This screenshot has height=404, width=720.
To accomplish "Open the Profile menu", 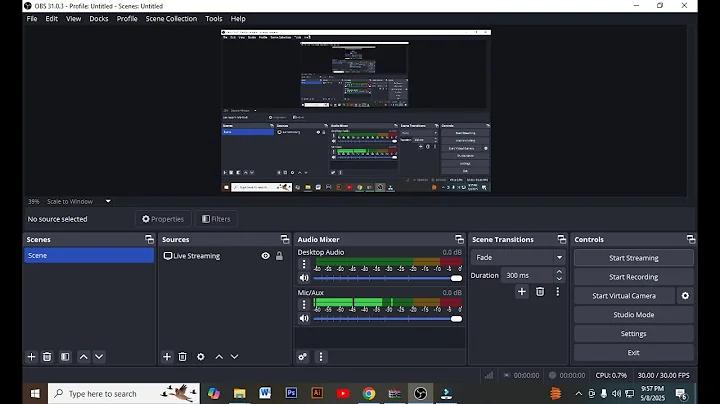I will (x=127, y=19).
